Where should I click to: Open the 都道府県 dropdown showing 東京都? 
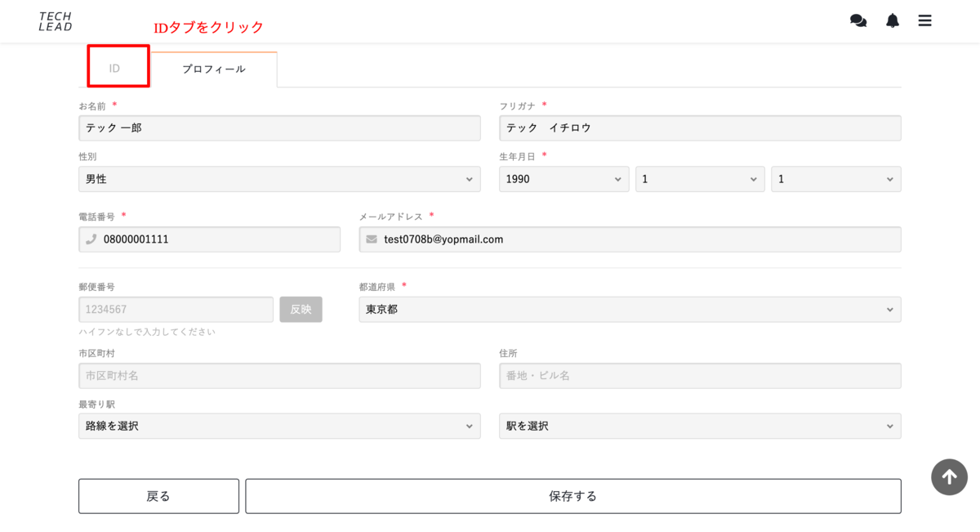[630, 310]
